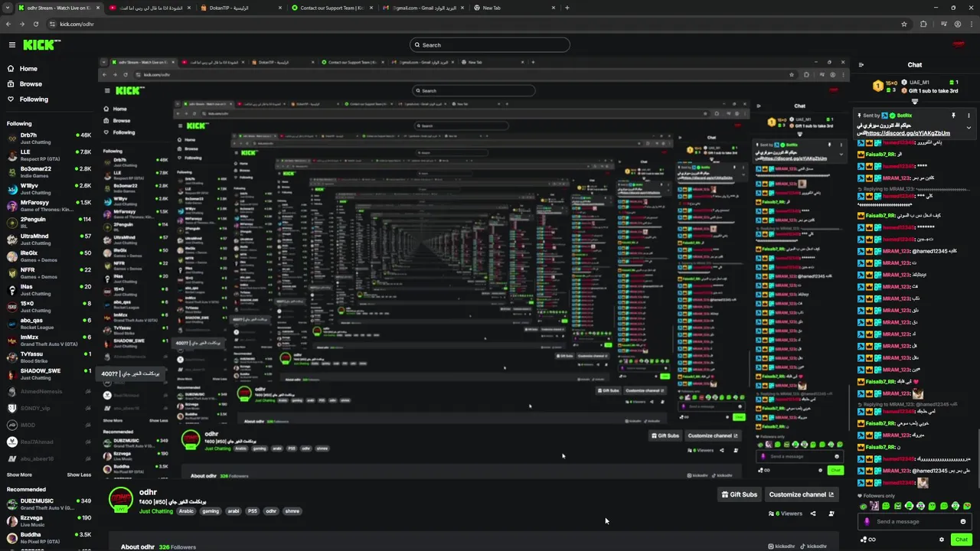The image size is (980, 551).
Task: Click Show Less in following list
Action: (79, 474)
